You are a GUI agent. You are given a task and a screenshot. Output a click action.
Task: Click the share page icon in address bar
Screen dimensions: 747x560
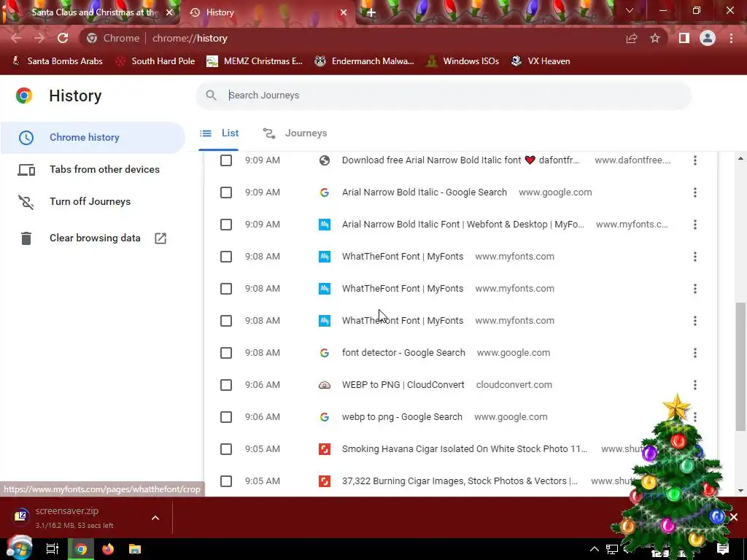(x=632, y=38)
